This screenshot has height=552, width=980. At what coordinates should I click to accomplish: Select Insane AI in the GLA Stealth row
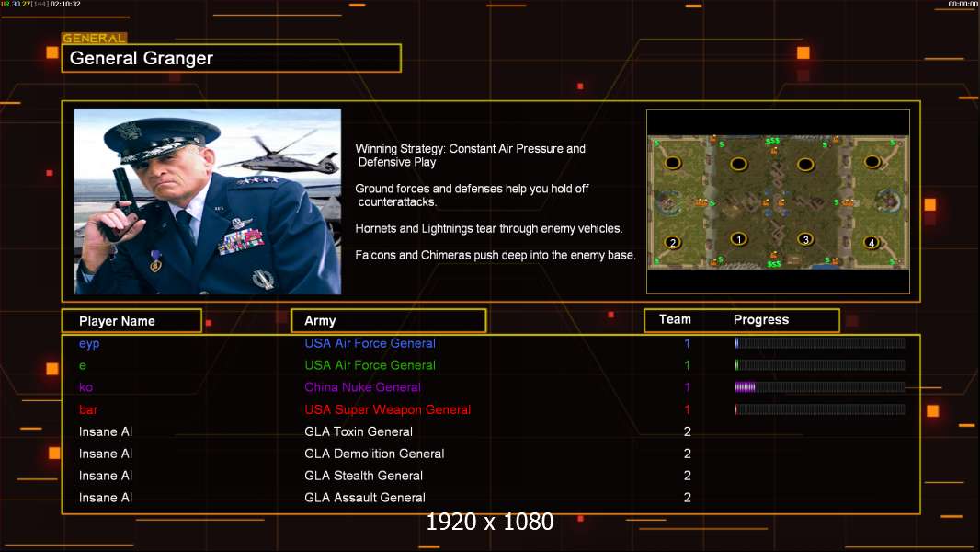pyautogui.click(x=106, y=476)
